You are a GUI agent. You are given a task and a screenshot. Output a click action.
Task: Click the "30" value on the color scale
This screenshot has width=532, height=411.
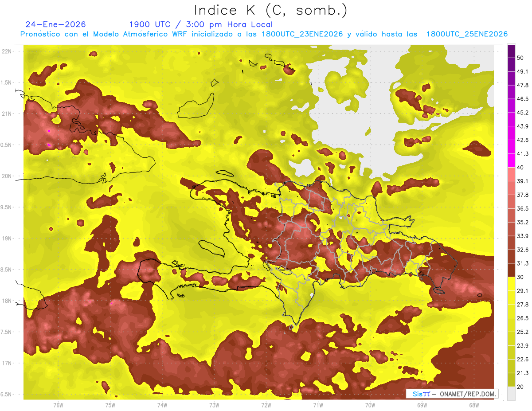click(x=521, y=277)
